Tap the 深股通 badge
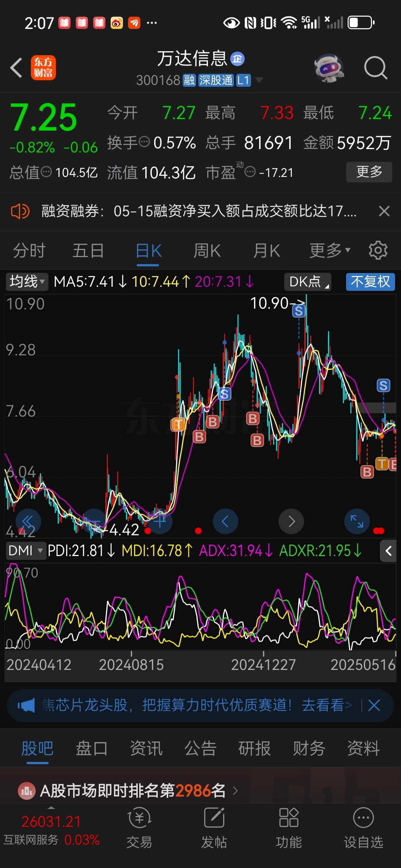This screenshot has height=868, width=401. (x=216, y=80)
